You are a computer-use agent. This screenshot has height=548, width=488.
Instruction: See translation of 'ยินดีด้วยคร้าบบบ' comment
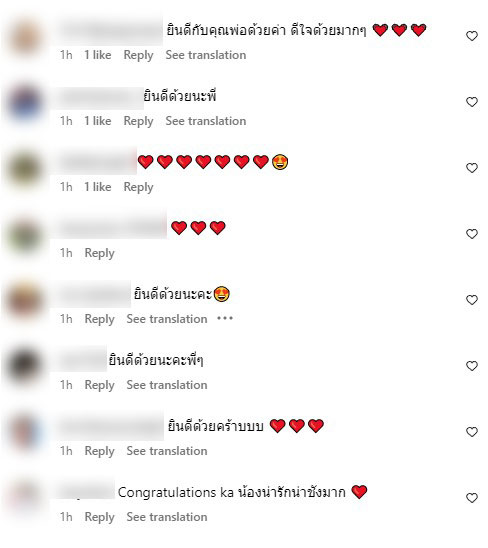pyautogui.click(x=167, y=451)
